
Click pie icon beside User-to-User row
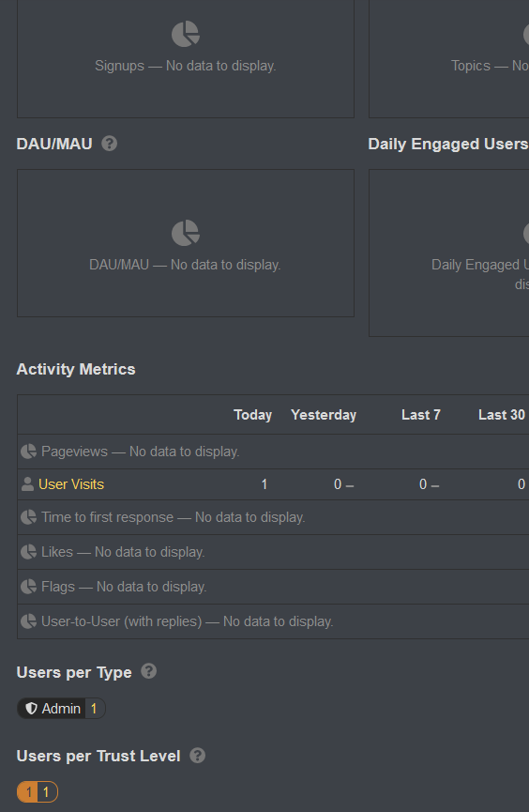(28, 621)
